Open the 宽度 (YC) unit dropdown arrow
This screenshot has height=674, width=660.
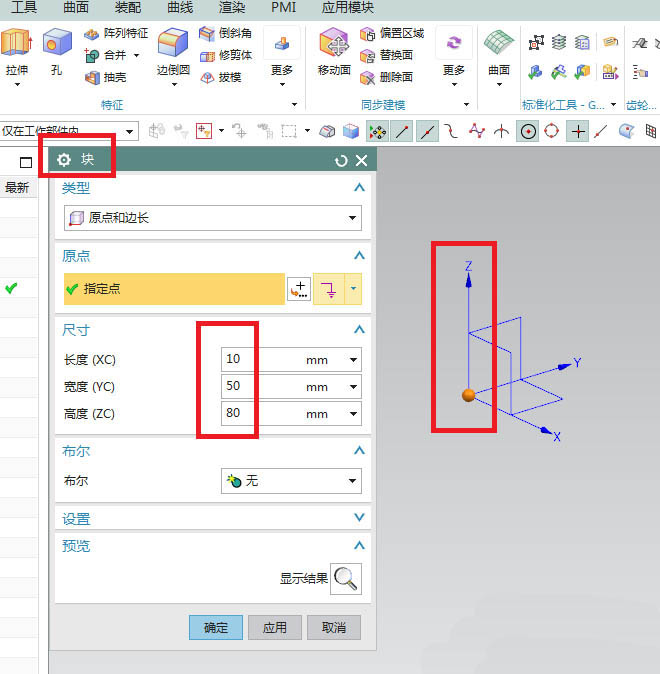(353, 387)
